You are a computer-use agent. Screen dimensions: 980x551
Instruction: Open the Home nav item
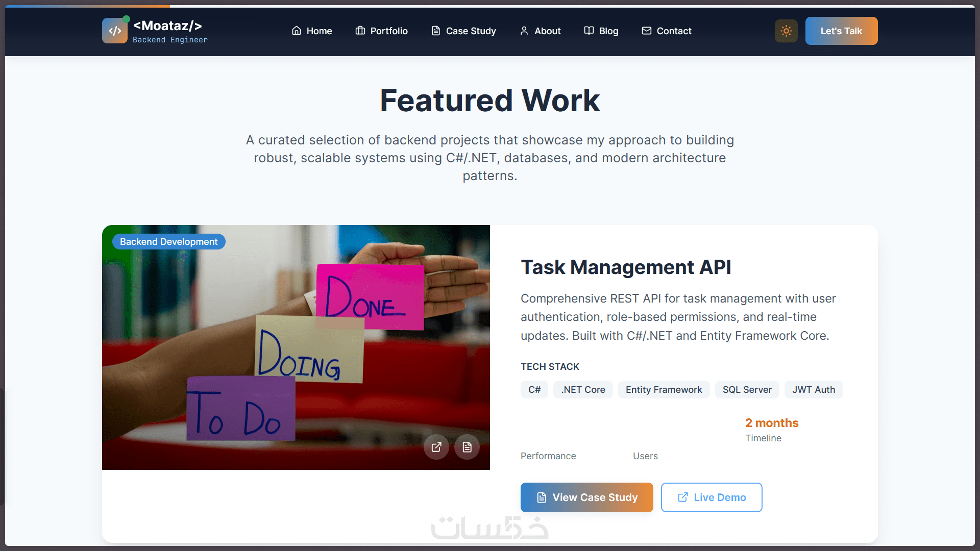[x=312, y=31]
